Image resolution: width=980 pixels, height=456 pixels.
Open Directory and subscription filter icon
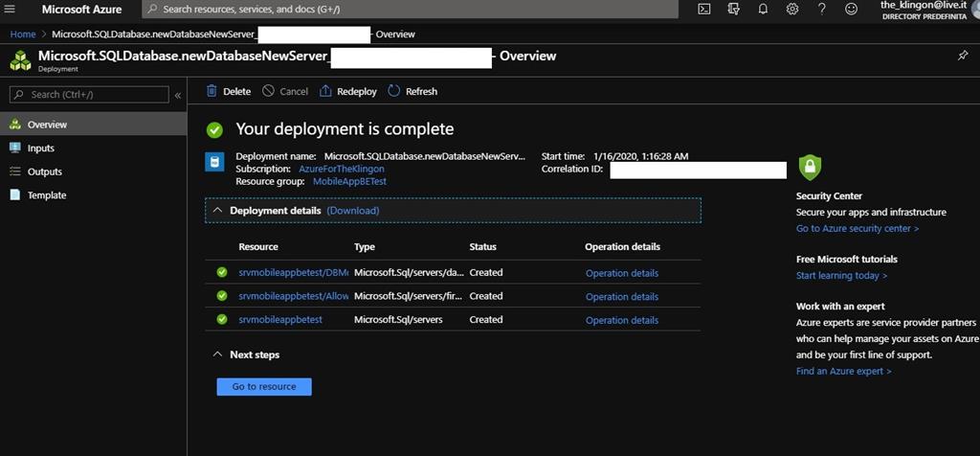(734, 10)
